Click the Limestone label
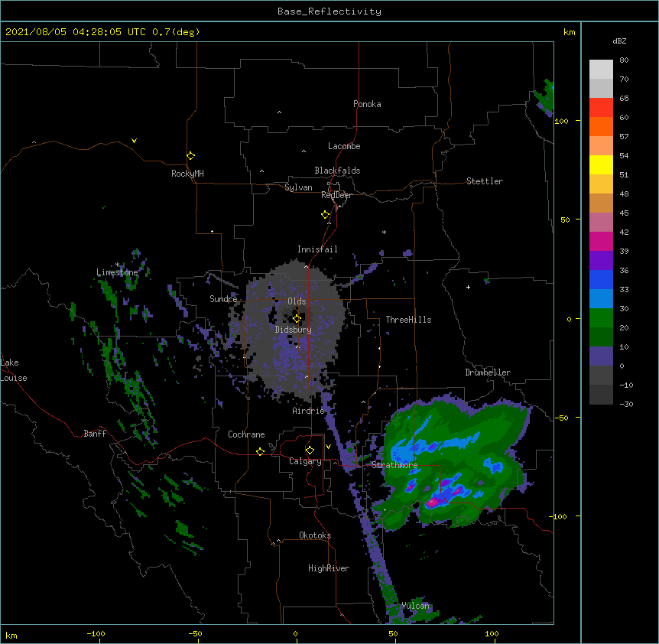The image size is (659, 644). pyautogui.click(x=117, y=272)
